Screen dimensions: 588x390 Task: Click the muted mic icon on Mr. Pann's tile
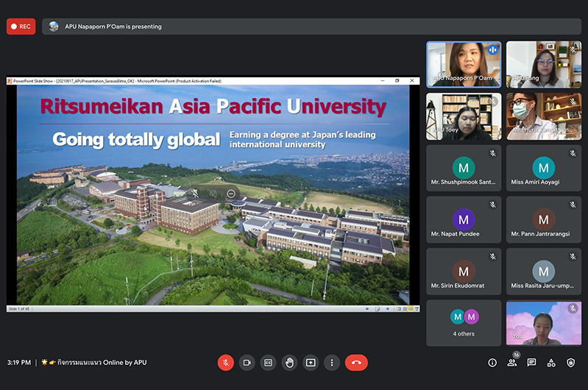point(573,205)
